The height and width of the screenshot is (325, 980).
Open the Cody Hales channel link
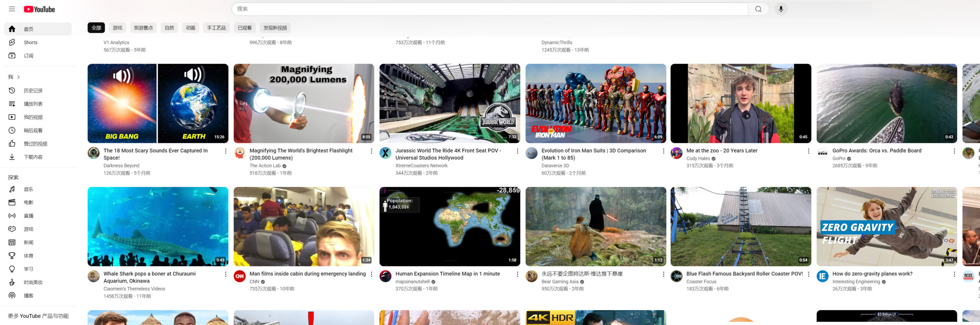point(698,158)
